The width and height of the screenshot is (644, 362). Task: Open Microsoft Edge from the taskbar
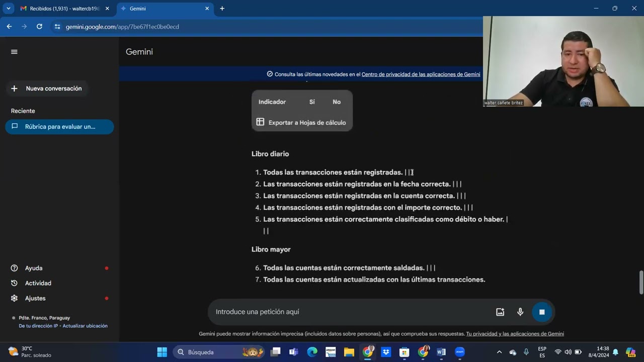coord(312,352)
